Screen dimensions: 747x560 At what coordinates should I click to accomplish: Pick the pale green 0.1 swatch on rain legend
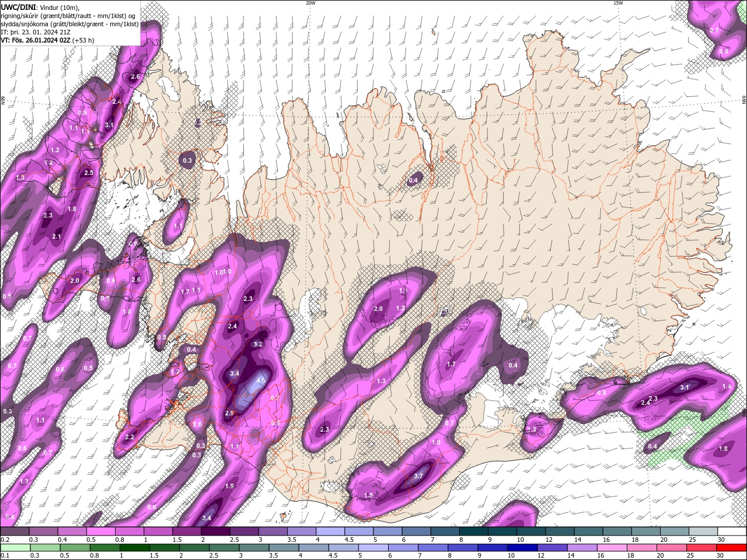tap(15, 548)
